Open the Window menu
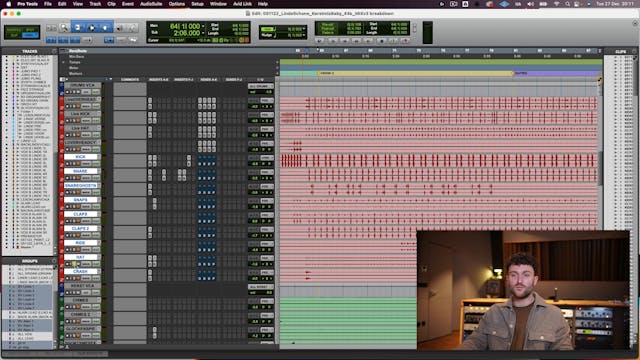Screen dimensions: 640x360 [218, 4]
